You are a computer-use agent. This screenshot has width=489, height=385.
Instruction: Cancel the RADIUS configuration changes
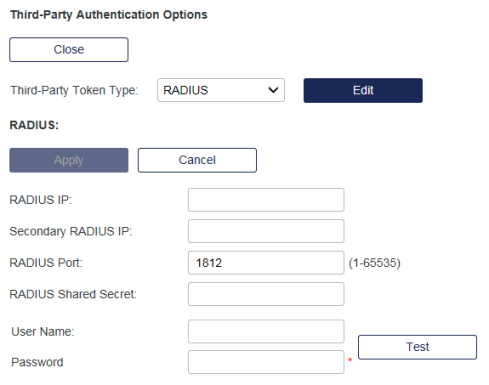coord(197,160)
